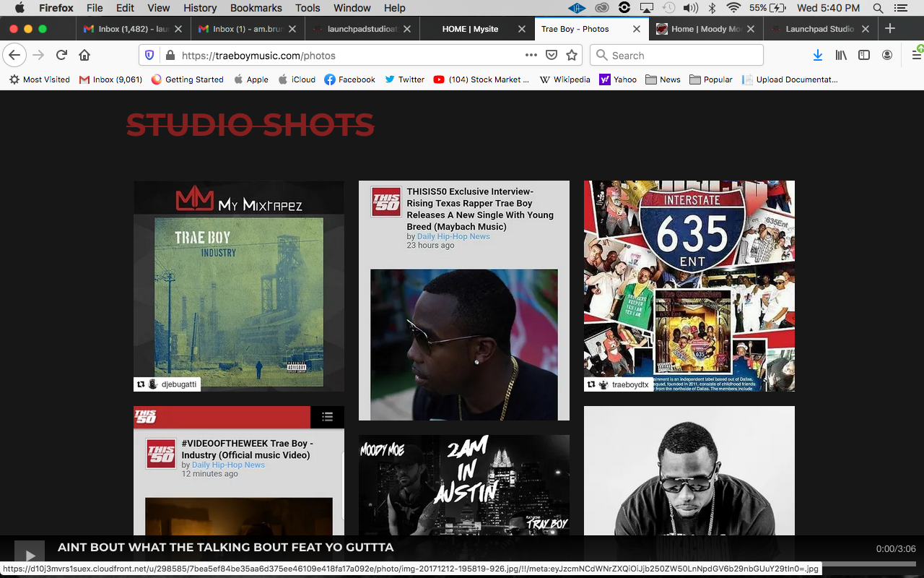This screenshot has height=578, width=924.
Task: Reload the current page
Action: point(61,55)
